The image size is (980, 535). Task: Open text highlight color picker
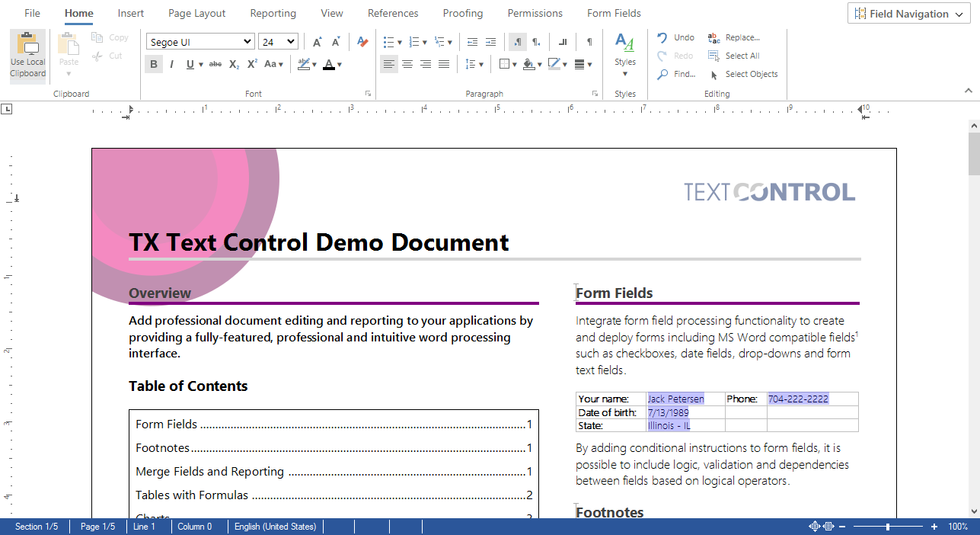(x=306, y=65)
